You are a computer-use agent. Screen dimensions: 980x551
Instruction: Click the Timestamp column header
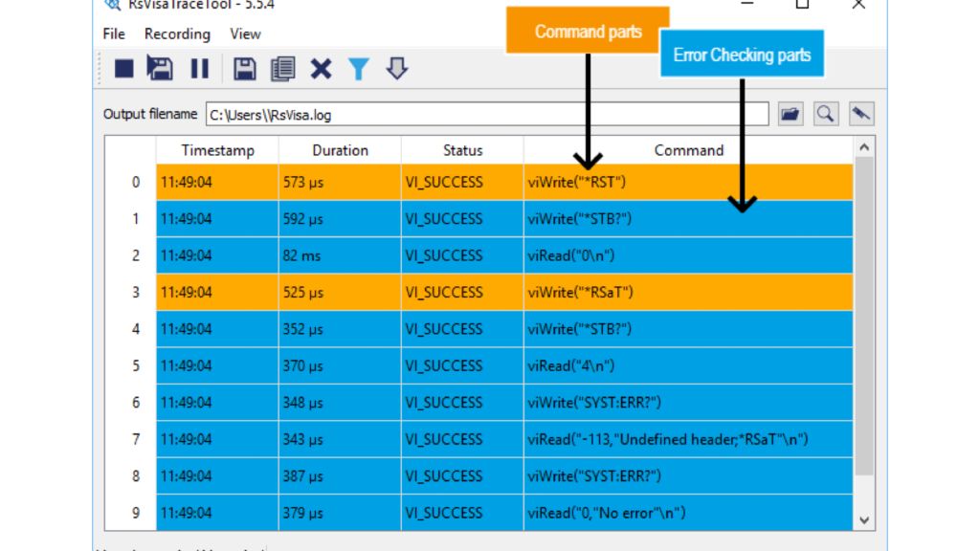pos(217,150)
